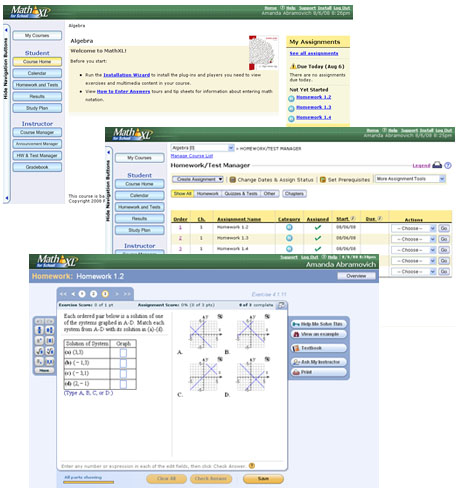The image size is (463, 495).
Task: Select Other filter tab
Action: pyautogui.click(x=269, y=194)
